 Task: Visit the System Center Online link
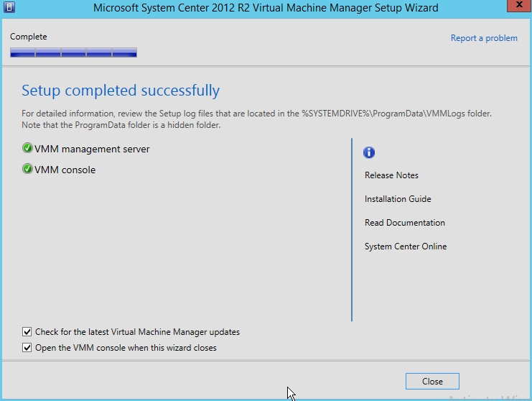[405, 246]
